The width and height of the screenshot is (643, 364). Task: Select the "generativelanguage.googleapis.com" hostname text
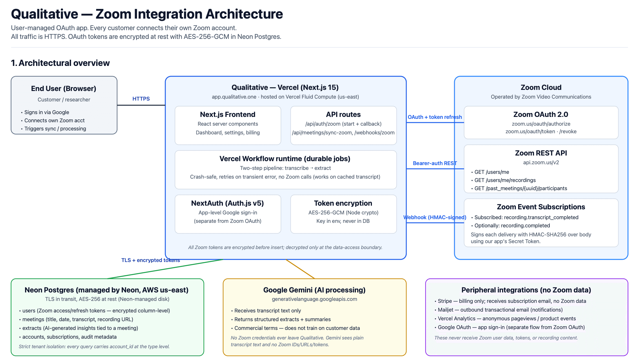coord(314,299)
